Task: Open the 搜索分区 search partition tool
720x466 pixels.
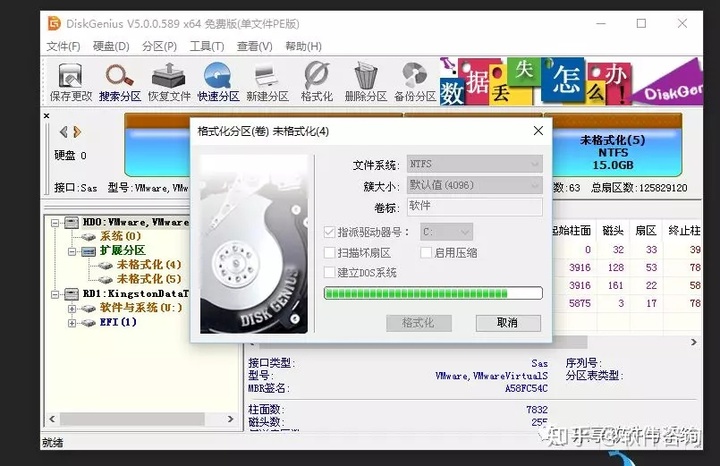Action: [x=120, y=82]
